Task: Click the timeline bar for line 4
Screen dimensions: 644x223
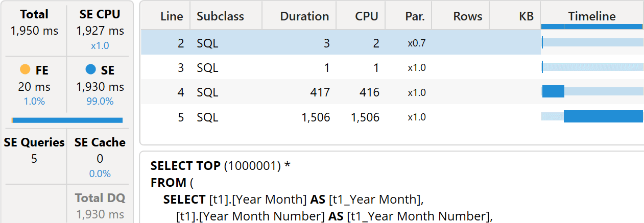Action: [553, 92]
